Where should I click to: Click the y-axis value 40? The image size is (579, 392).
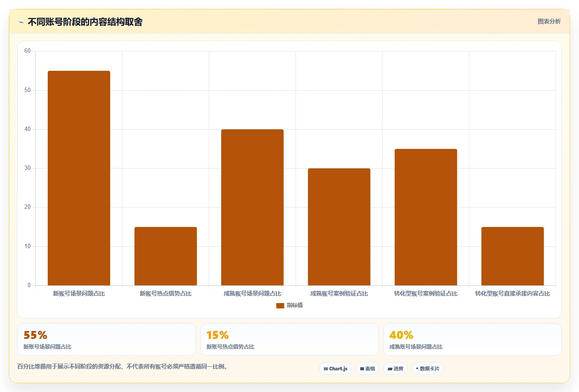27,129
